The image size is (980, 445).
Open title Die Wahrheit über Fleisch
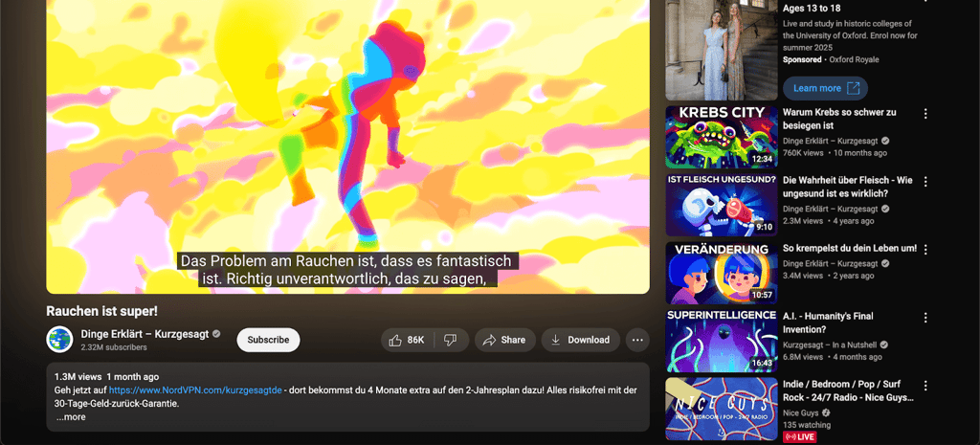click(848, 187)
